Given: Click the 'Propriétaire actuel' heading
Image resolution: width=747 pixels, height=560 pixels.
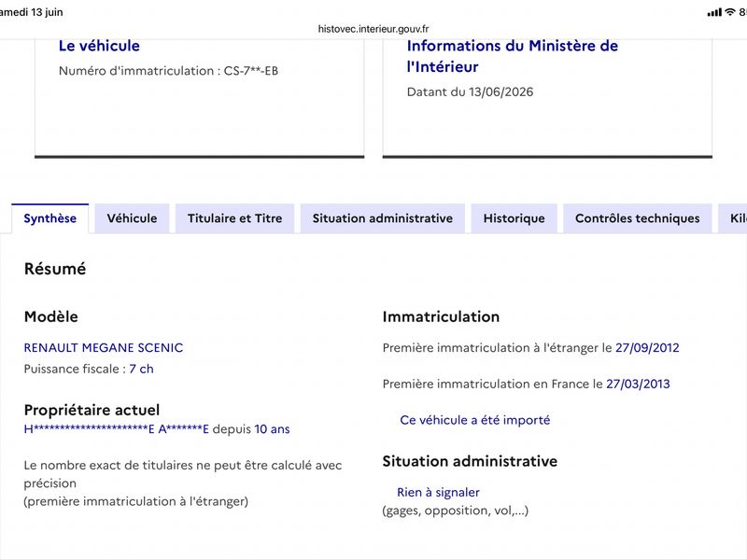Looking at the screenshot, I should click(92, 410).
